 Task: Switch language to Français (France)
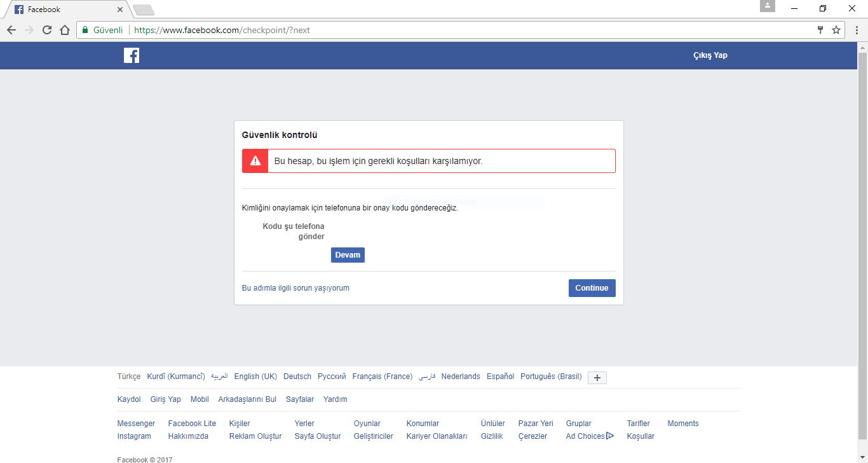coord(383,377)
